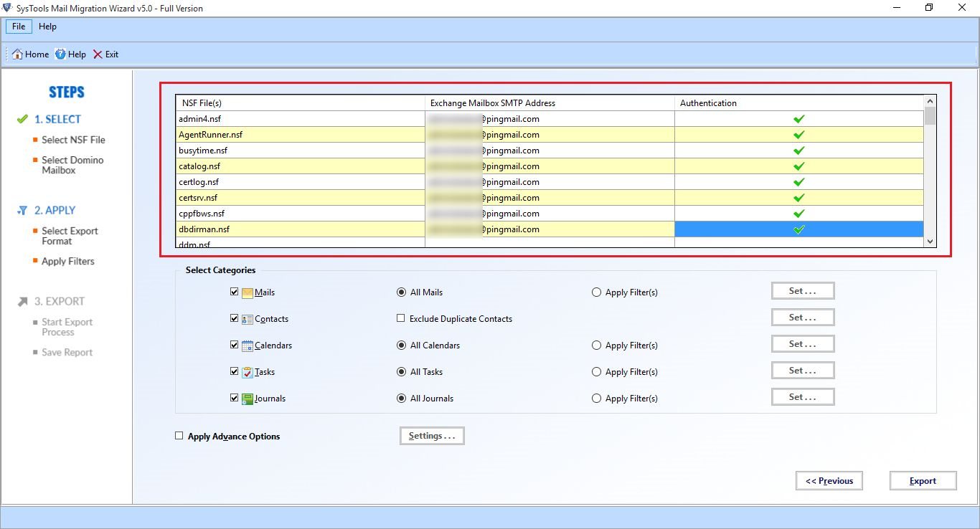
Task: Click the Contacts card icon
Action: coord(248,319)
